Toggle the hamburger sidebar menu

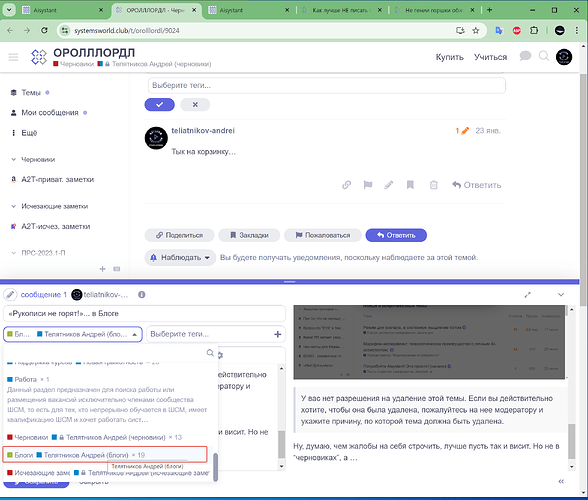14,57
